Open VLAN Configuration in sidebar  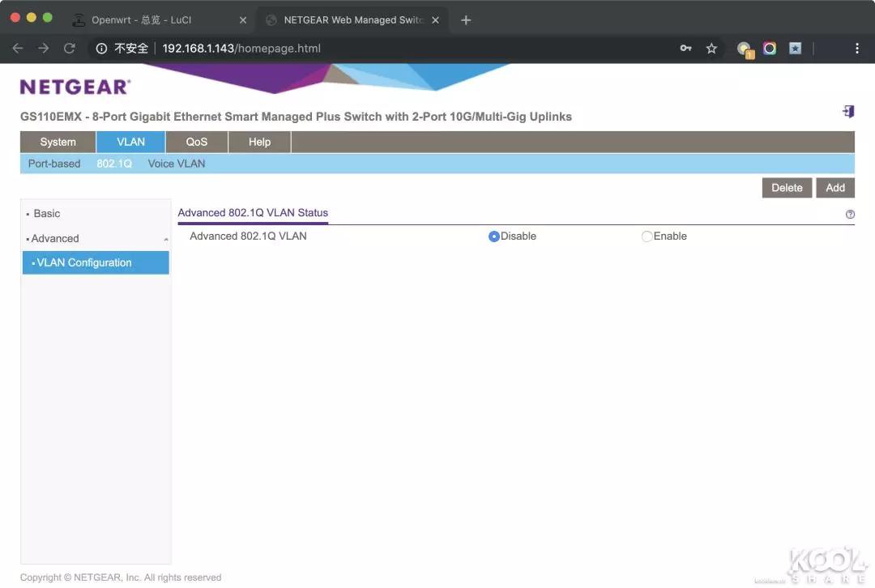[x=96, y=262]
